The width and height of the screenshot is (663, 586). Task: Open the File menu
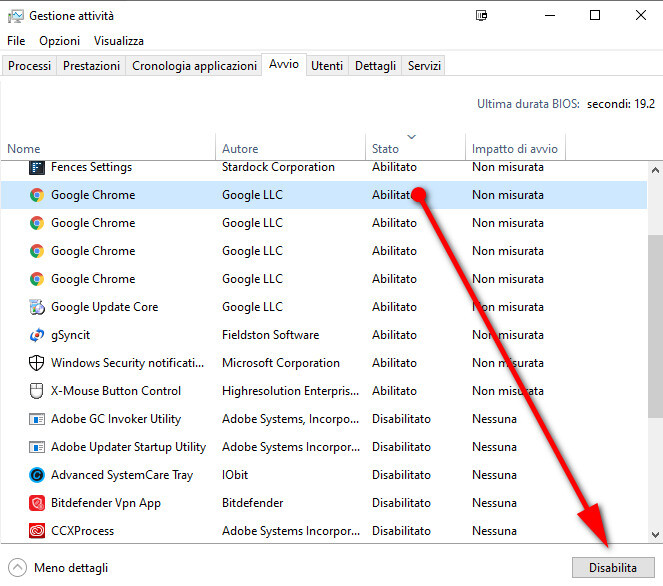coord(16,41)
